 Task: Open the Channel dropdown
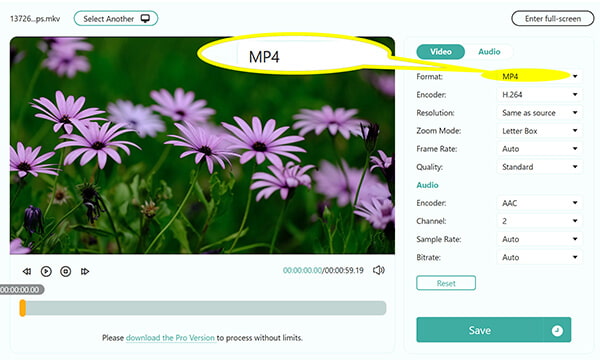point(539,221)
